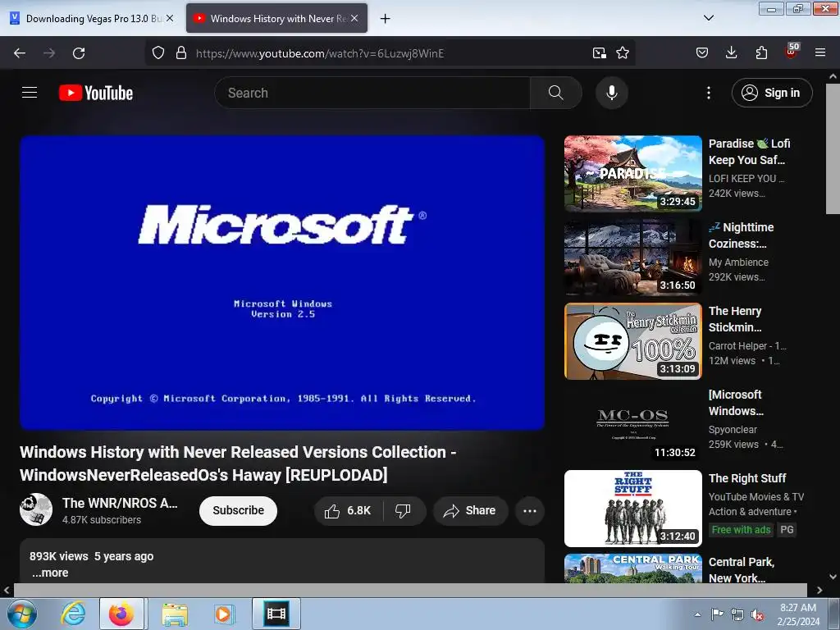Open the clock showing 8:27 AM
840x630 pixels.
pyautogui.click(x=798, y=614)
